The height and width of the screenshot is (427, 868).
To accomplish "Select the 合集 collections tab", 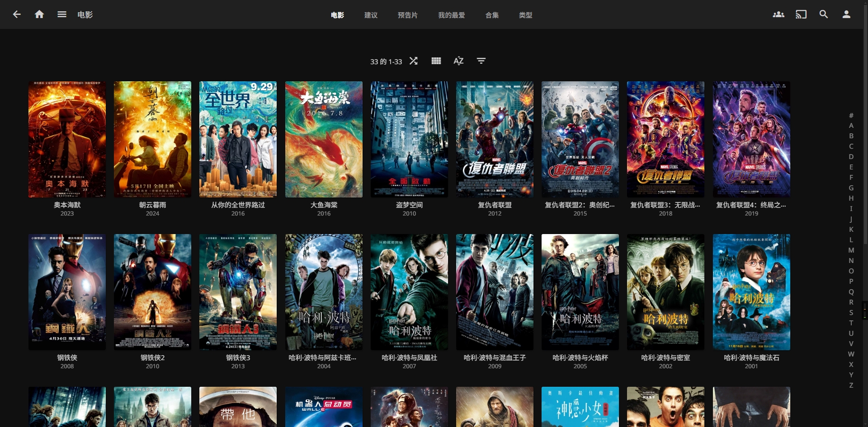I will [x=492, y=15].
